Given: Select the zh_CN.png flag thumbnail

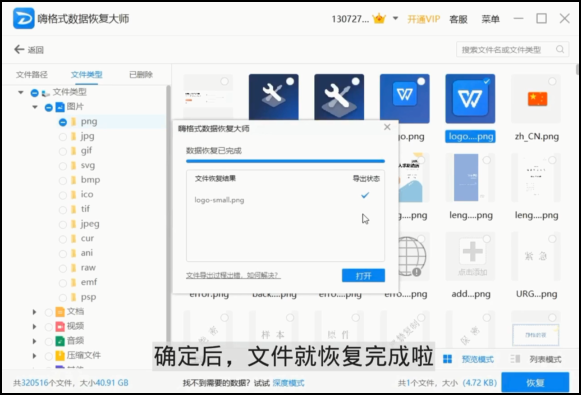Looking at the screenshot, I should click(x=536, y=99).
